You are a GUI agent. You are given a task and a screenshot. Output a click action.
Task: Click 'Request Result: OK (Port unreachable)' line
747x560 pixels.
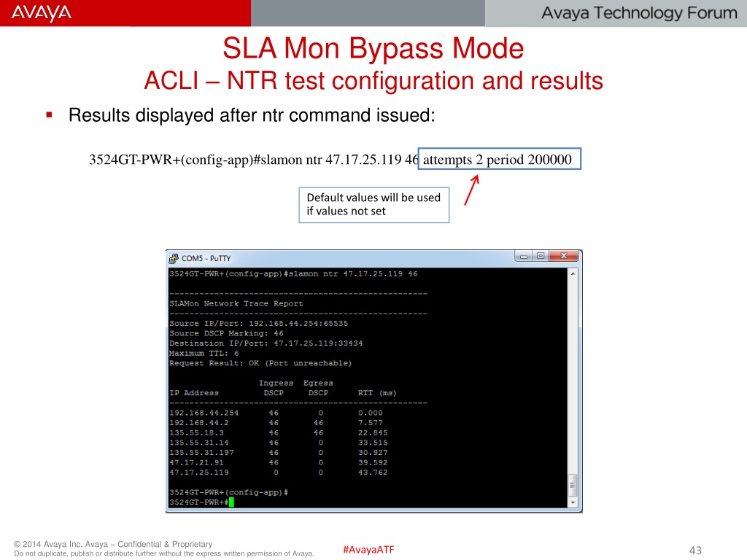coord(260,363)
